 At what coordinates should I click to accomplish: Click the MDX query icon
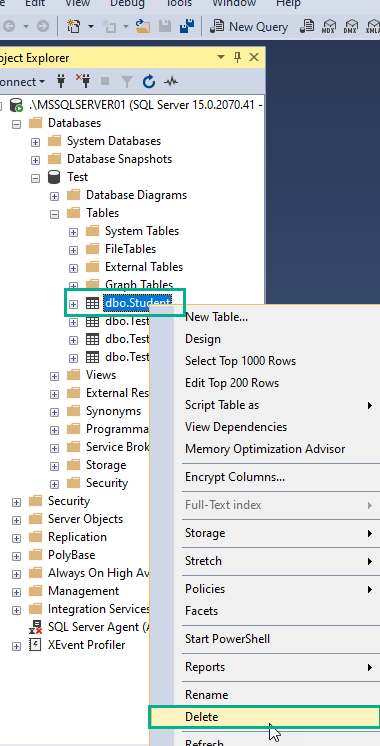(x=329, y=27)
